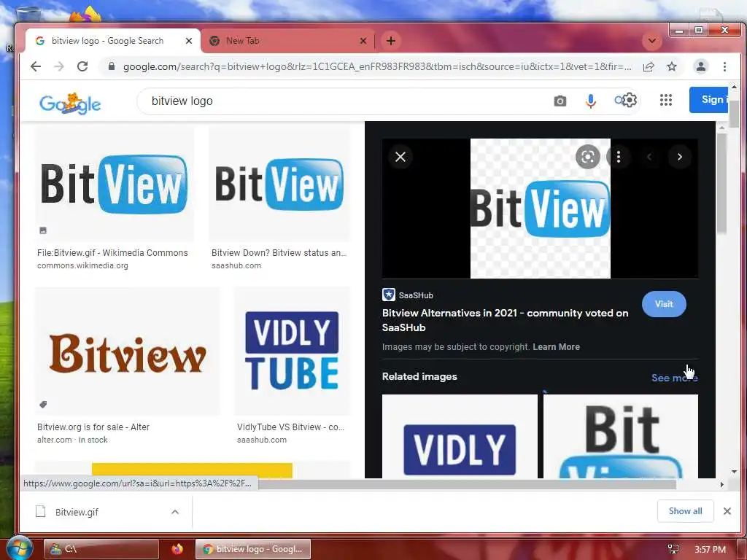Open preview panel three-dot options

click(x=619, y=157)
